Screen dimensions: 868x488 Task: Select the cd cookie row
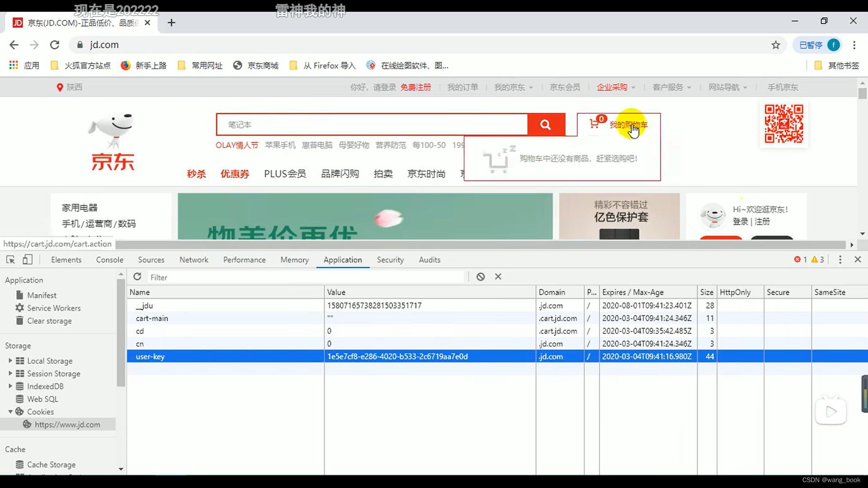(497, 331)
